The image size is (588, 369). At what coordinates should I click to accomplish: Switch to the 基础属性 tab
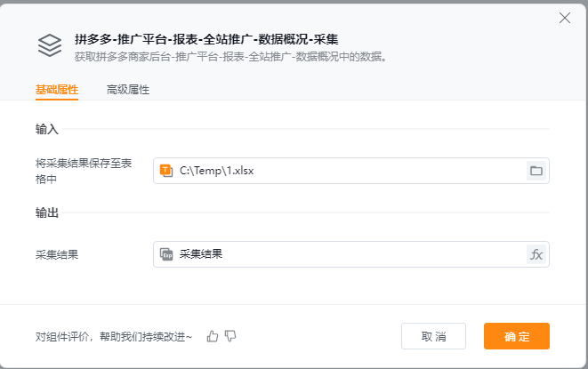(x=57, y=90)
